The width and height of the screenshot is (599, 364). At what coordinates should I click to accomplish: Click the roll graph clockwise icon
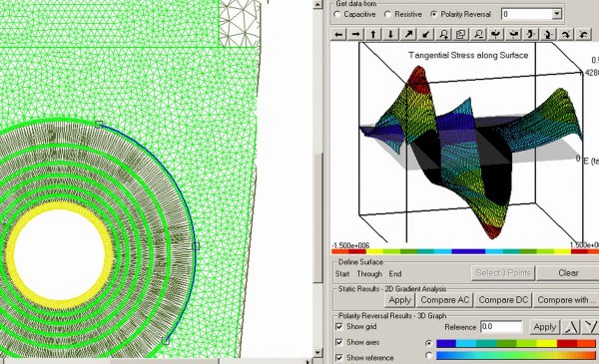[566, 34]
